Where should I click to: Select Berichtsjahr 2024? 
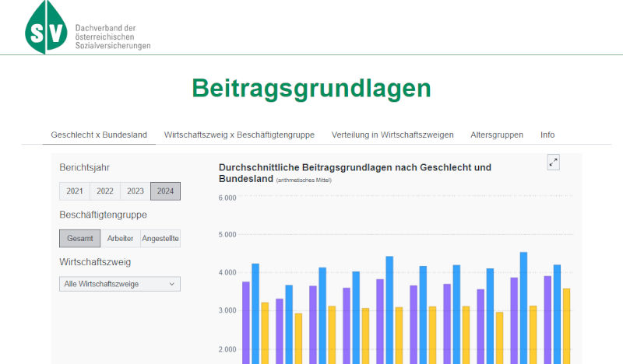pos(165,191)
